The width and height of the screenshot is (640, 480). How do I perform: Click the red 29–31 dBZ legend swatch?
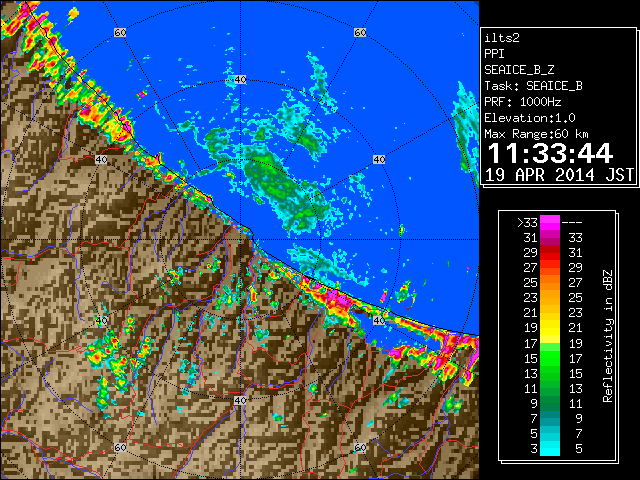[550, 253]
